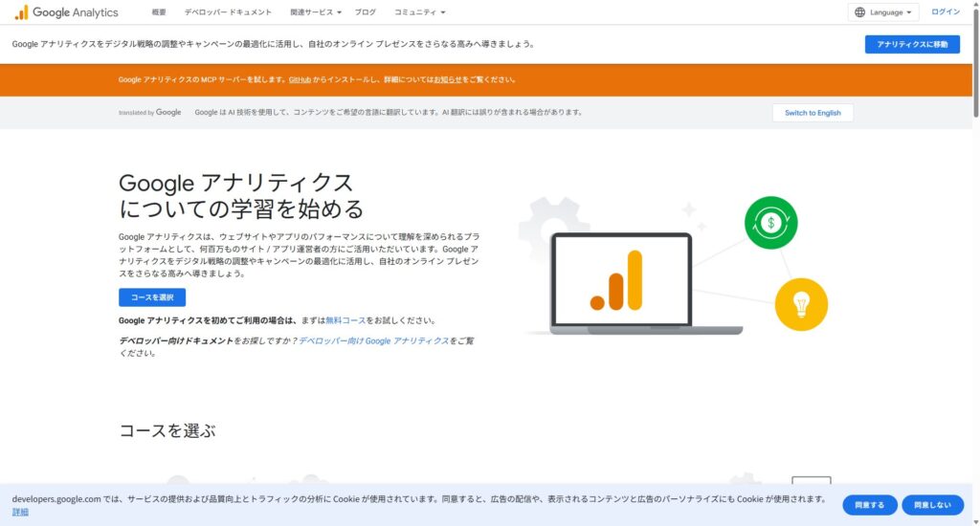Expand the 関連サービス menu
Image resolution: width=980 pixels, height=526 pixels.
pos(316,12)
